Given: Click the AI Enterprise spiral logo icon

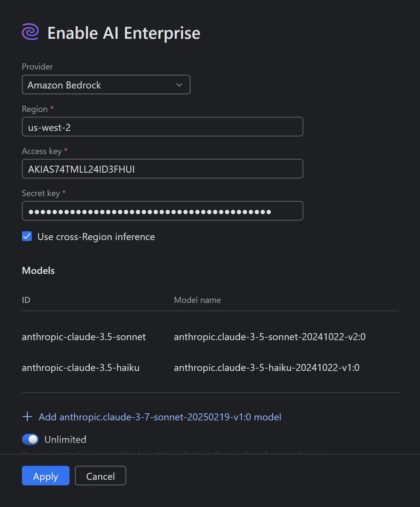Looking at the screenshot, I should [x=30, y=33].
